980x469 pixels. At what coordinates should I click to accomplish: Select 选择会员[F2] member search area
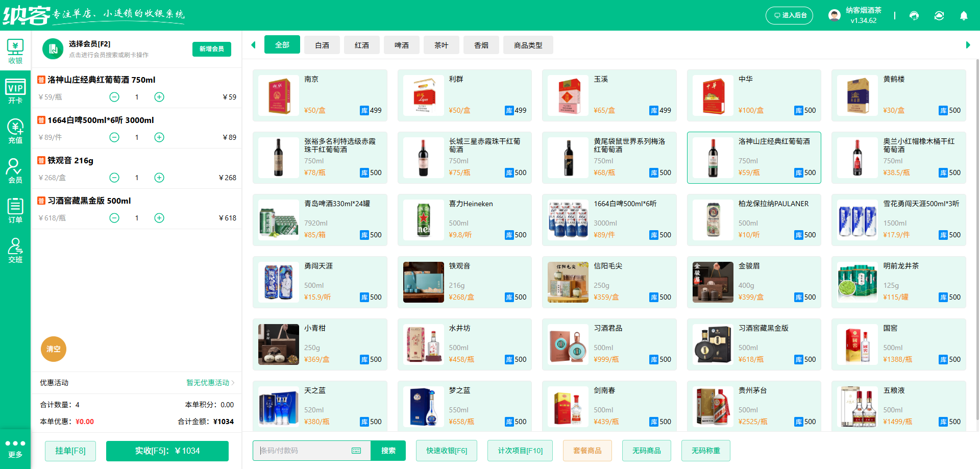point(109,49)
